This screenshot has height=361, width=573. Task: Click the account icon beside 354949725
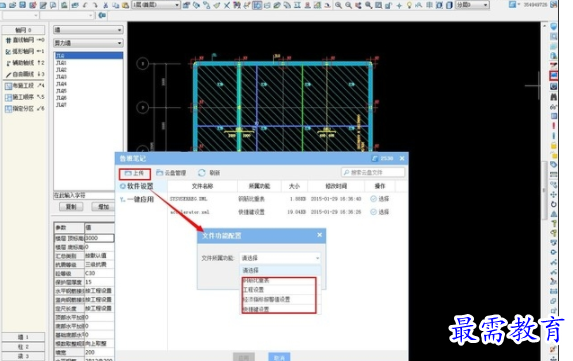(513, 4)
